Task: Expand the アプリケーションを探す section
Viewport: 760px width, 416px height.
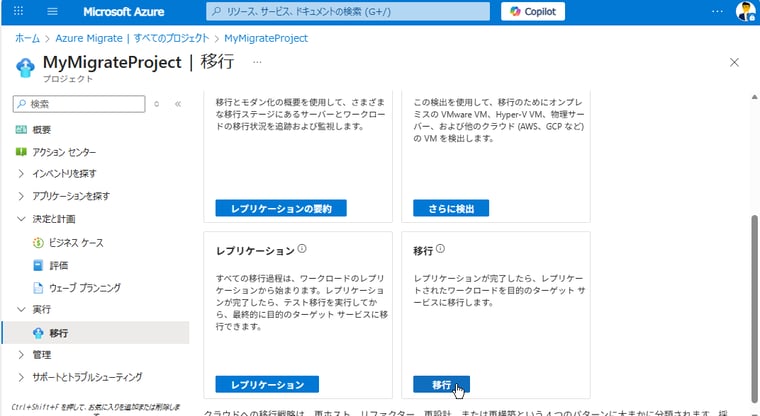Action: coord(21,196)
